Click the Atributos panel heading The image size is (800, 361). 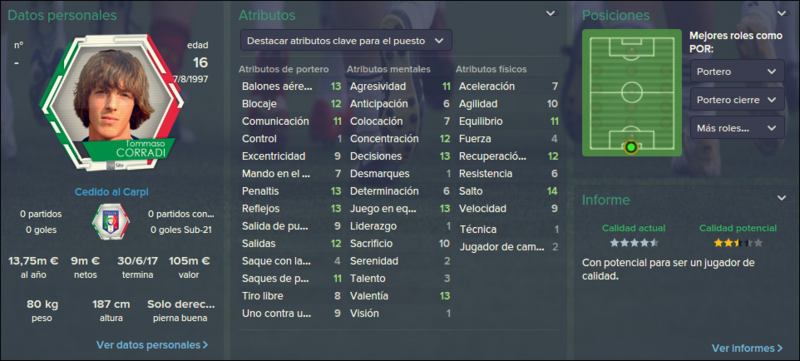(267, 15)
